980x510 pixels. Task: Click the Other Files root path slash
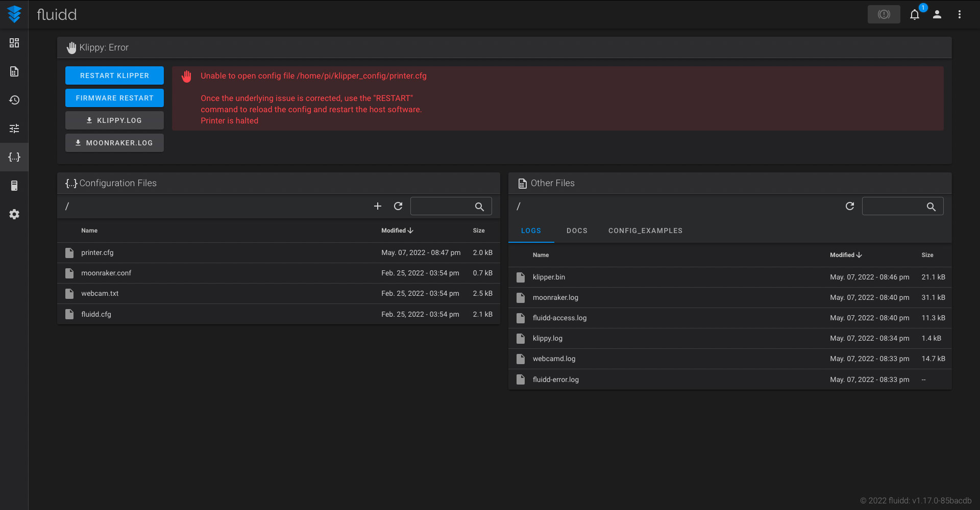click(519, 206)
